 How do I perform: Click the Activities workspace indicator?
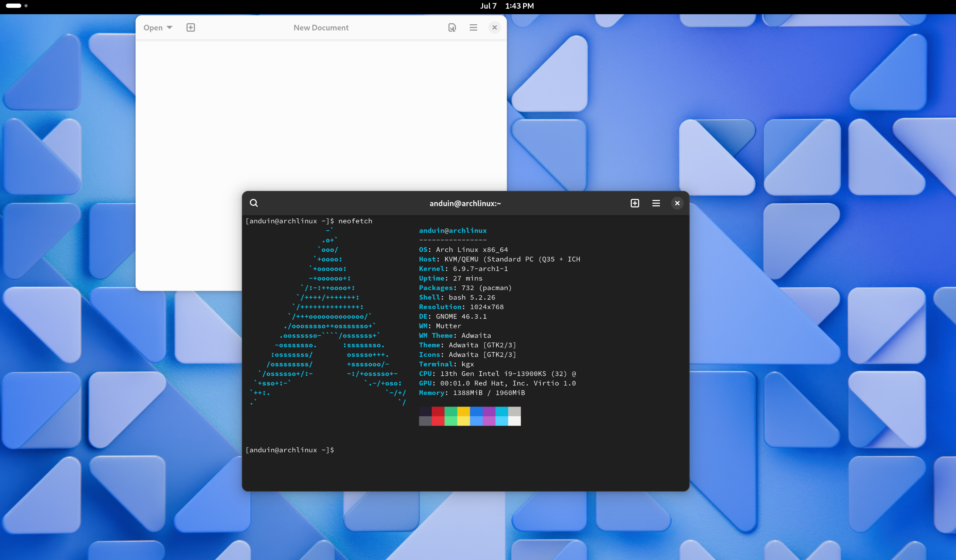coord(14,6)
